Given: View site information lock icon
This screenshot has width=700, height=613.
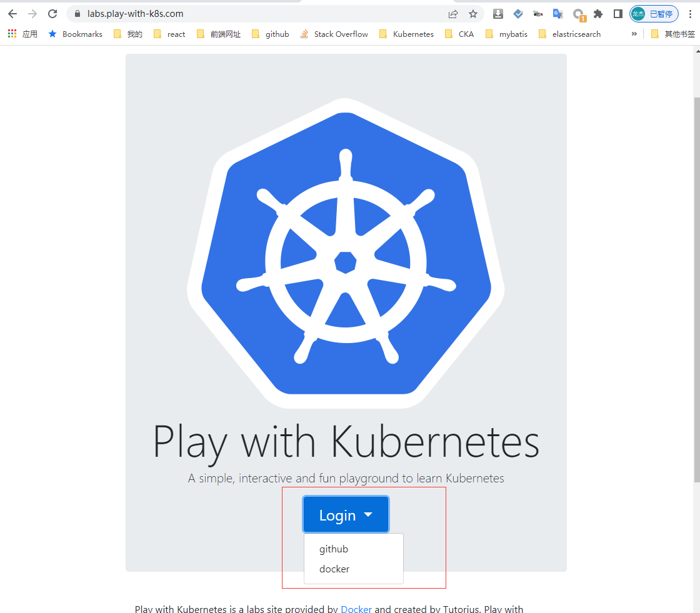Looking at the screenshot, I should tap(77, 14).
